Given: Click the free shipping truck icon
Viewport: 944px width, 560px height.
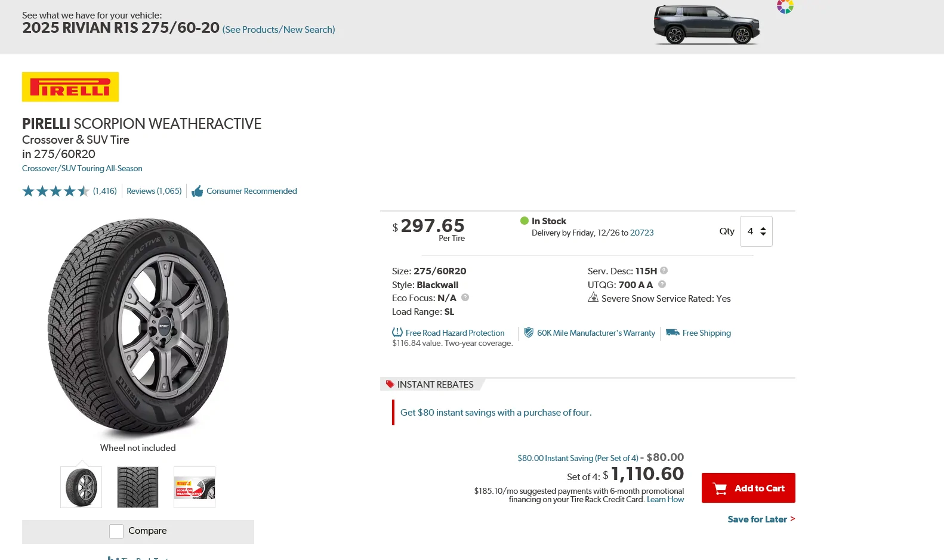Looking at the screenshot, I should (x=672, y=332).
